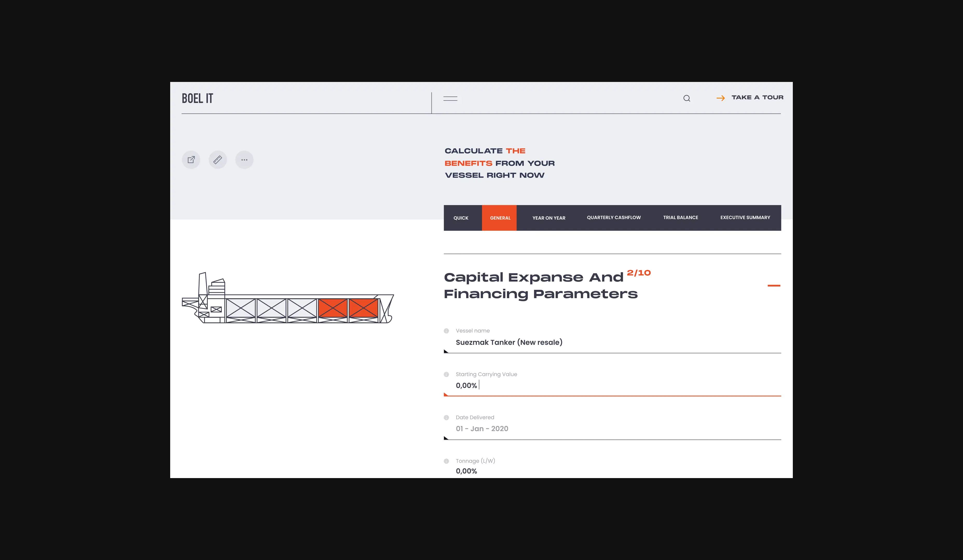Click the info icon beside Tonnage (L/W)
Viewport: 963px width, 560px height.
pyautogui.click(x=446, y=461)
